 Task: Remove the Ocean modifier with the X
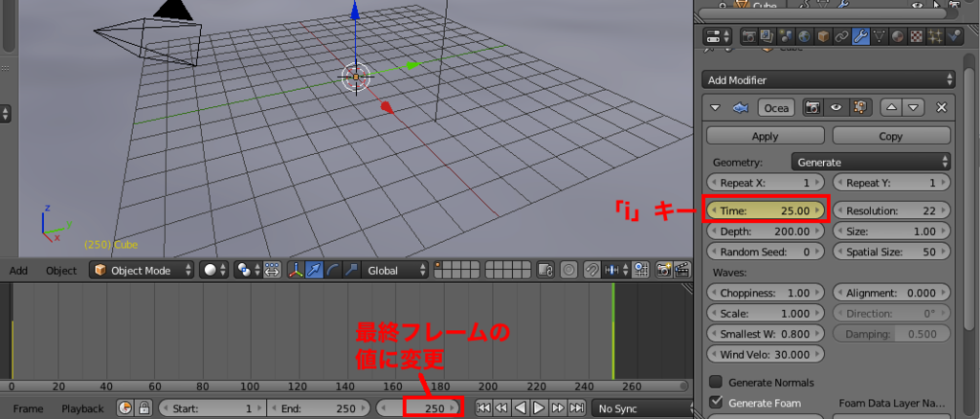(942, 107)
